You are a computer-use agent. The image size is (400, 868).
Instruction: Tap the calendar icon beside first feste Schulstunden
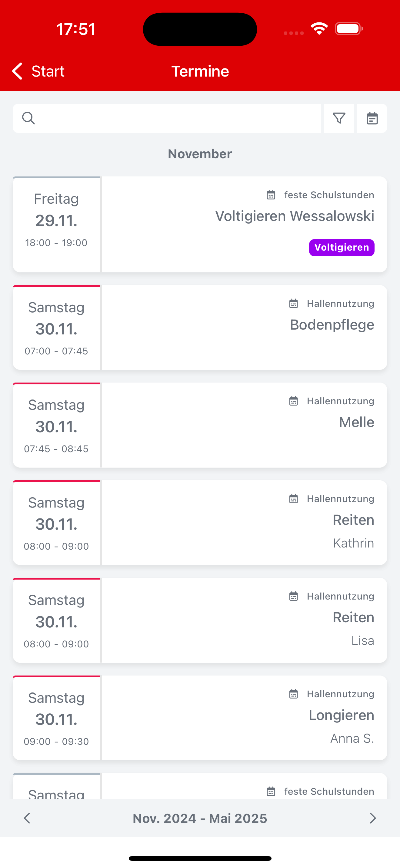[271, 195]
